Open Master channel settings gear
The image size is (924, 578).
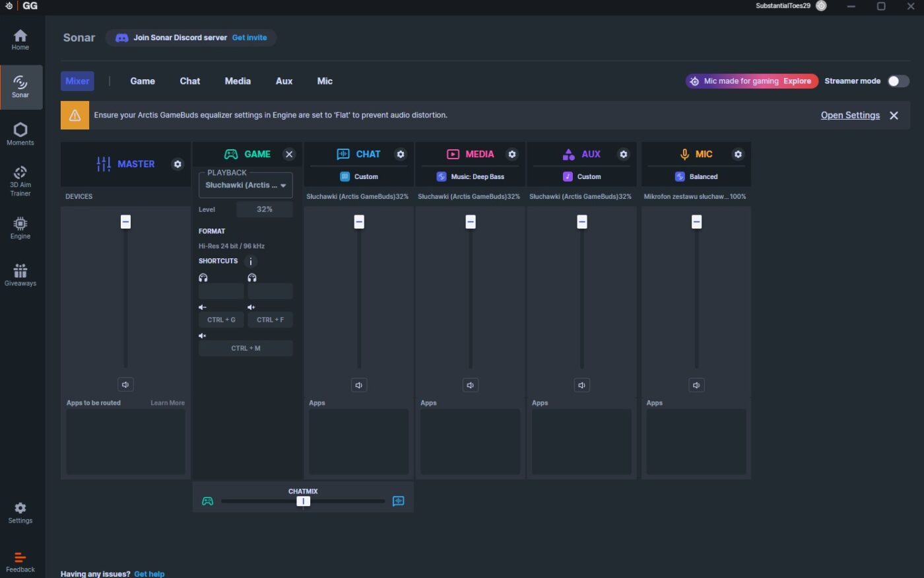coord(178,164)
